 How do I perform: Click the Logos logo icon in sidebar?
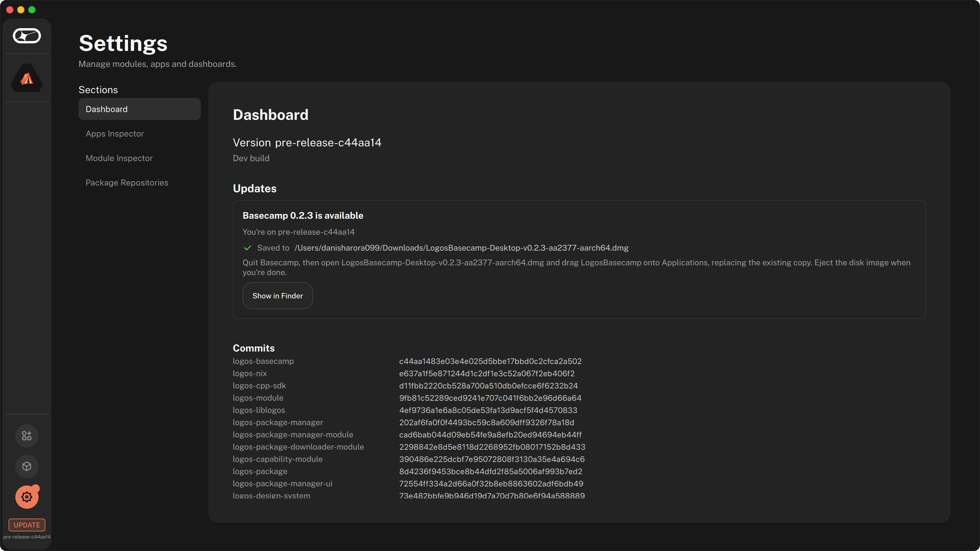click(x=27, y=36)
